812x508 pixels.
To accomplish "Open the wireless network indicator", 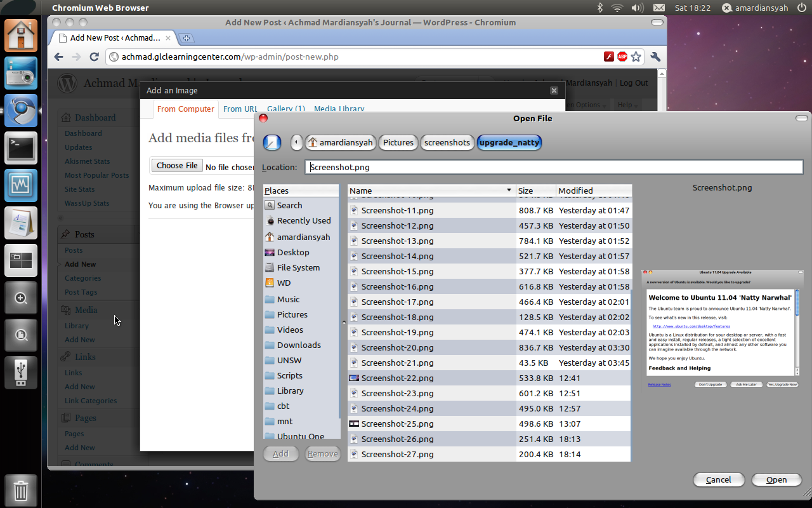I will 617,8.
